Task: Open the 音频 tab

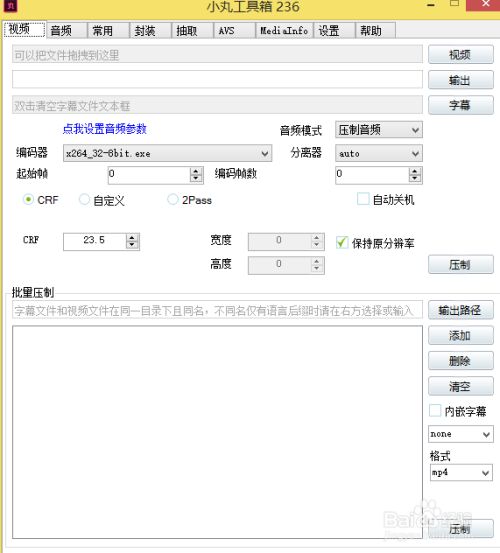Action: [66, 31]
